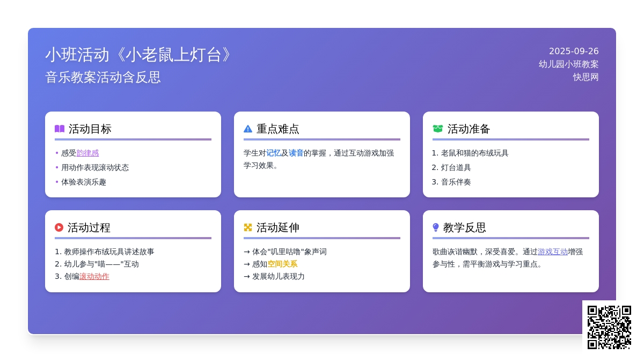
Task: Open the 游戏互动 link
Action: coord(553,252)
